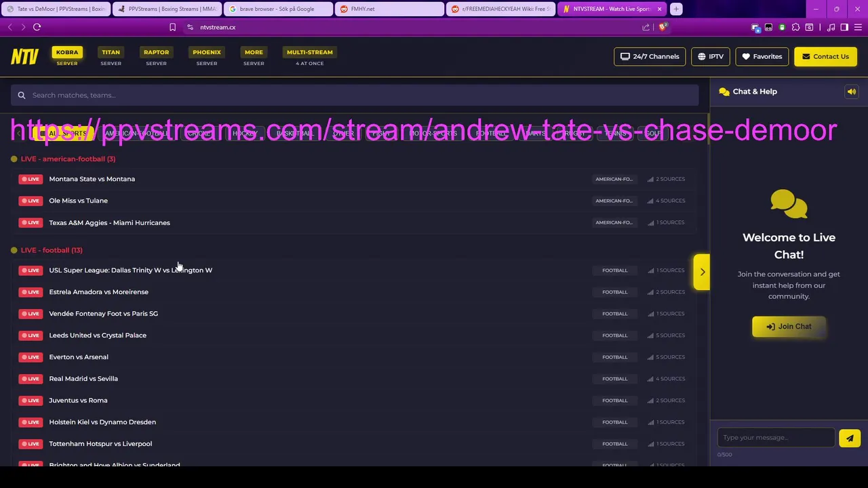Image resolution: width=868 pixels, height=488 pixels.
Task: Click the LIVE badge beside Ole Miss vs Tulane
Action: tap(31, 201)
